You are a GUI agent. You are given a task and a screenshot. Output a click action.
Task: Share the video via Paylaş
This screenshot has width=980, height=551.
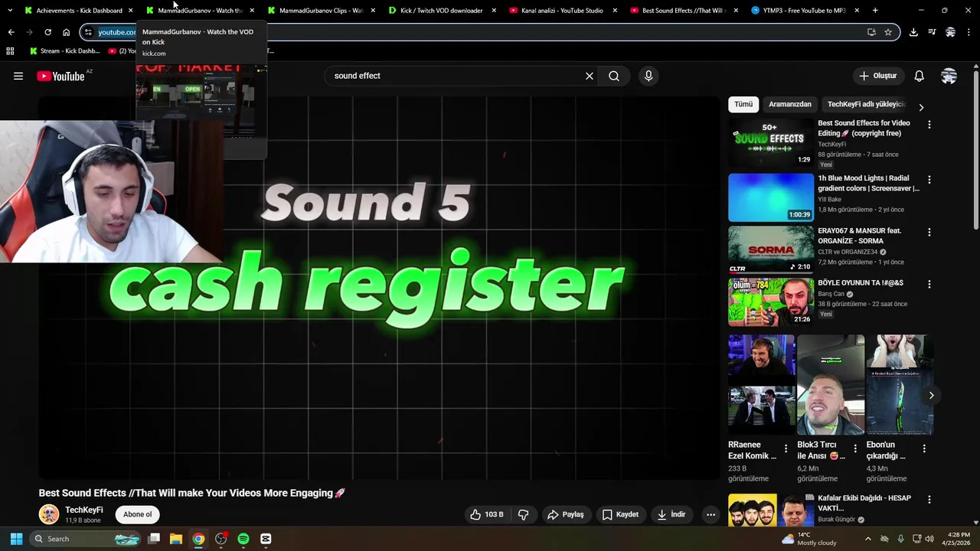(566, 514)
